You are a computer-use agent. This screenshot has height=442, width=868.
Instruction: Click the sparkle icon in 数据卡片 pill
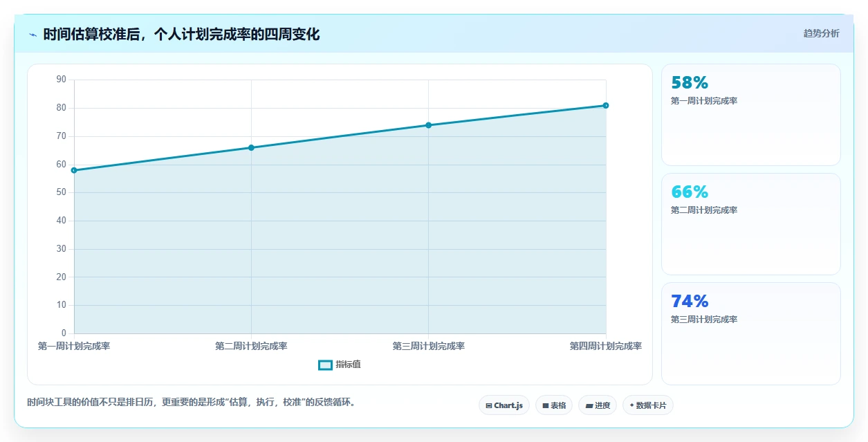pos(632,405)
